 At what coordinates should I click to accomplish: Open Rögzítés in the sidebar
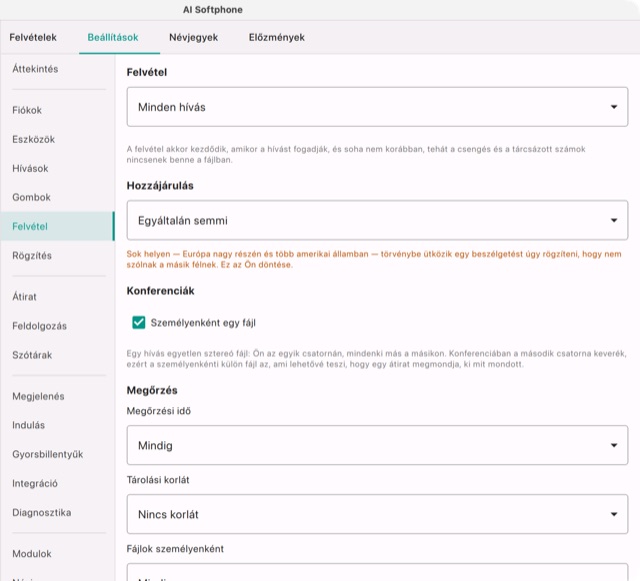point(58,256)
